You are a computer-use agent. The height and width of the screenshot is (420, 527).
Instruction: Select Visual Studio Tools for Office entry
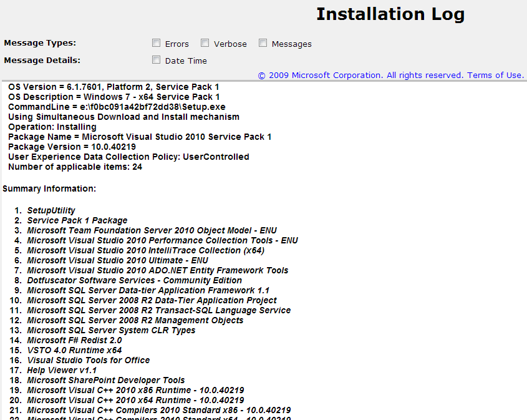89,361
